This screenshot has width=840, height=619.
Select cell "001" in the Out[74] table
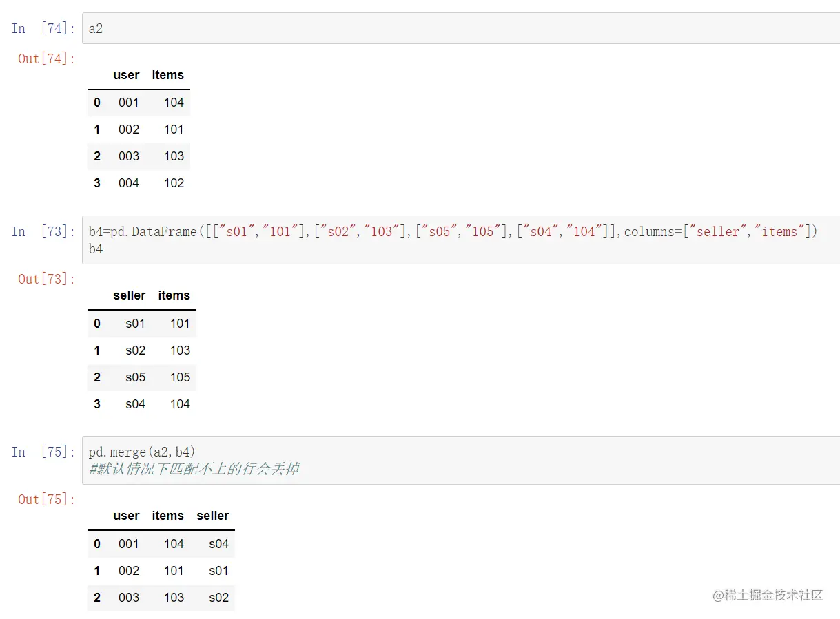[x=129, y=103]
